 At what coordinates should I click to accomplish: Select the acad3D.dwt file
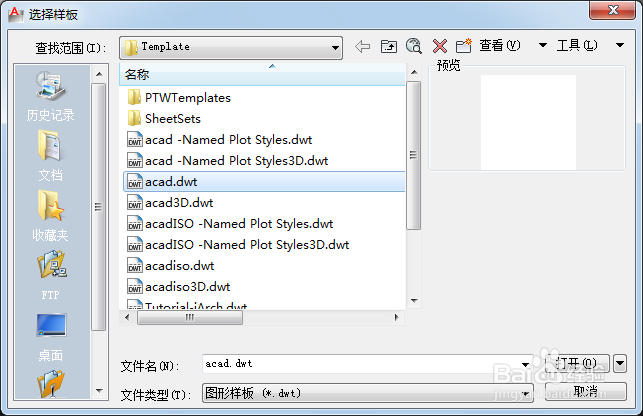point(179,203)
